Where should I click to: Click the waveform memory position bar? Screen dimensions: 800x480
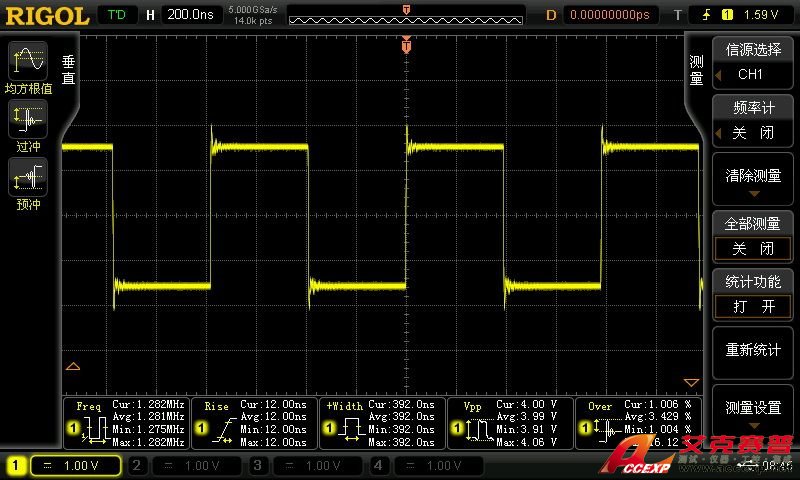(404, 15)
